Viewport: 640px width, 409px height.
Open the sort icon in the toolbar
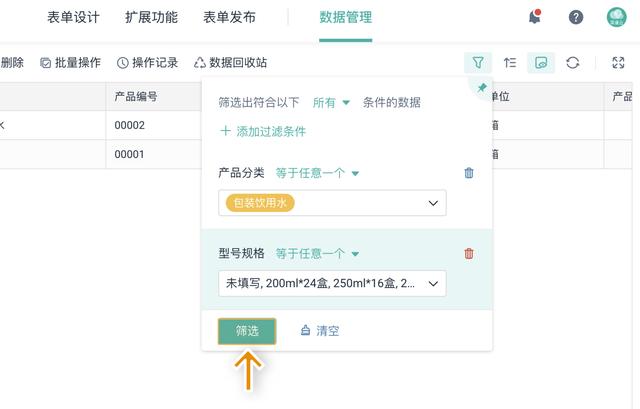pyautogui.click(x=510, y=62)
